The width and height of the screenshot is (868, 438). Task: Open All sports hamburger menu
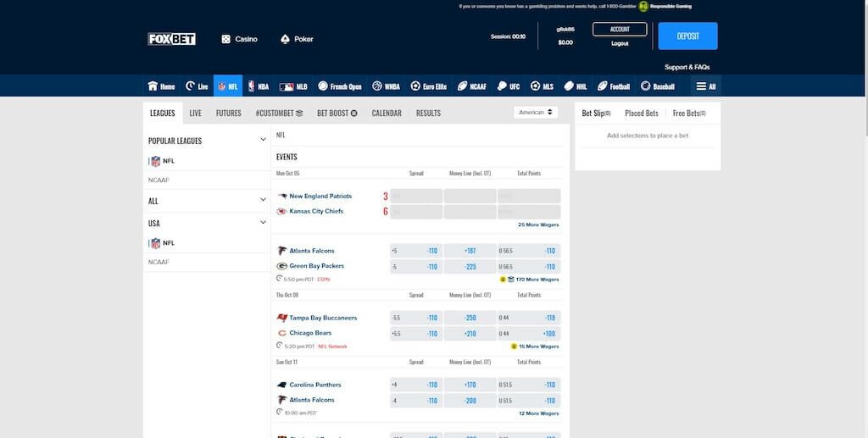point(706,86)
